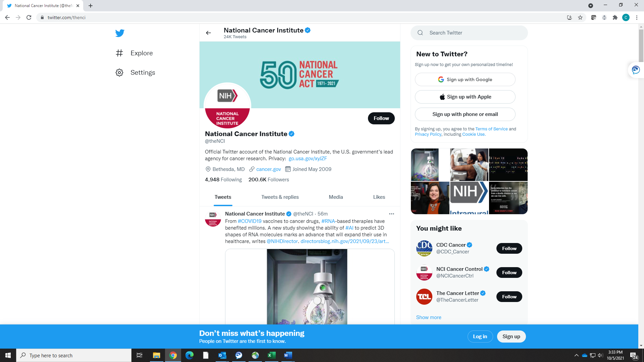Open the Likes tab
This screenshot has width=644, height=362.
click(379, 197)
